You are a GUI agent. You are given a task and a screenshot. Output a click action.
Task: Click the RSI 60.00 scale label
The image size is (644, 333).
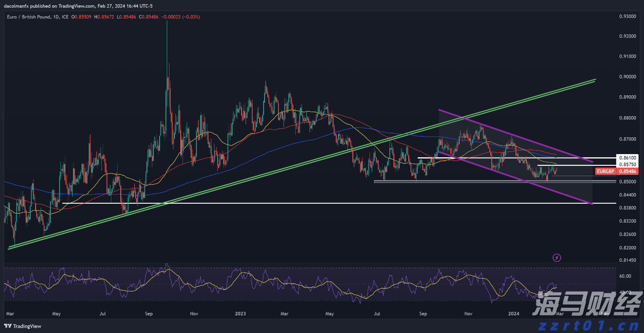click(x=625, y=276)
